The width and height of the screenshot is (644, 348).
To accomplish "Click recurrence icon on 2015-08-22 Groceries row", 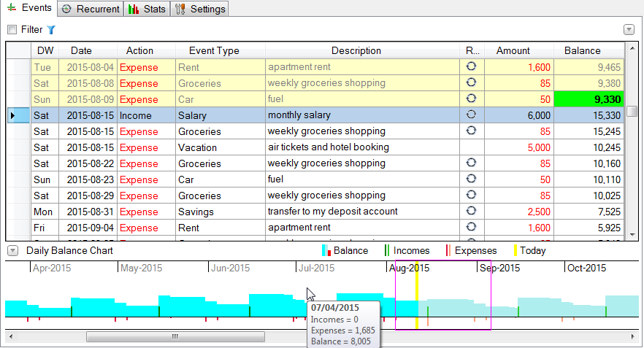I will click(x=472, y=162).
